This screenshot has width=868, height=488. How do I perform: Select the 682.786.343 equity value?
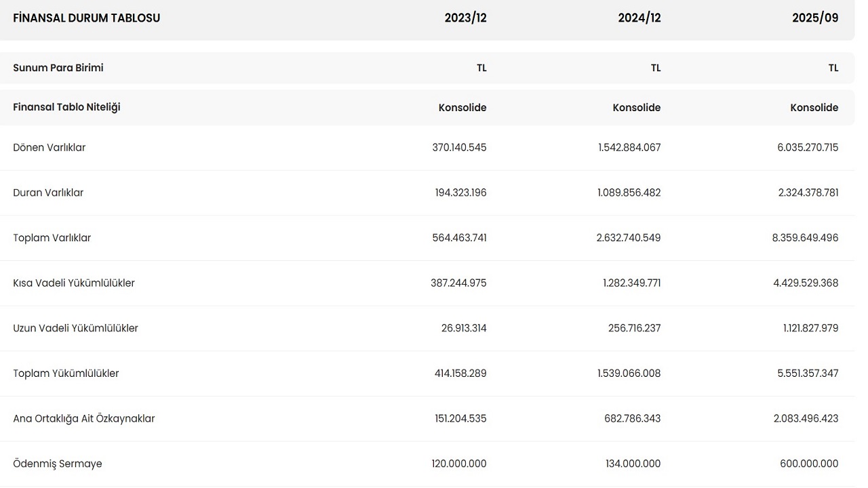coord(632,419)
